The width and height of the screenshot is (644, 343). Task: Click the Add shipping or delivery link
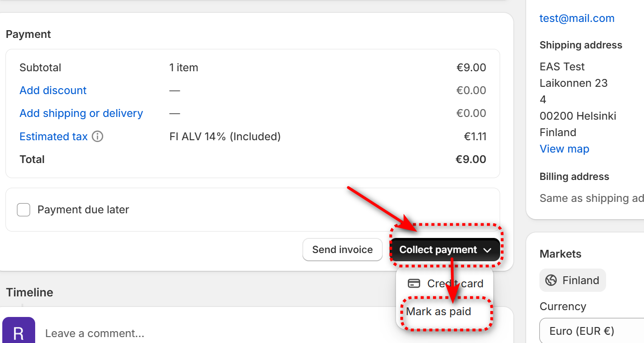[81, 113]
